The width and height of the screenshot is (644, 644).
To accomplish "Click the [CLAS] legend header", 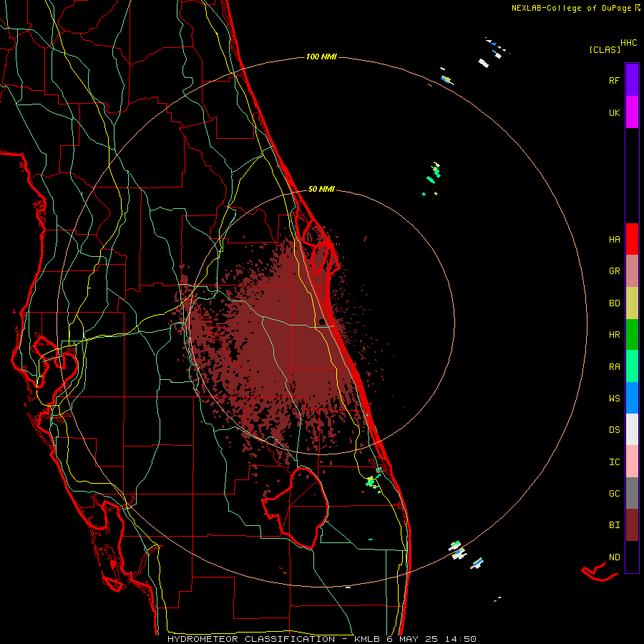I will (x=605, y=50).
